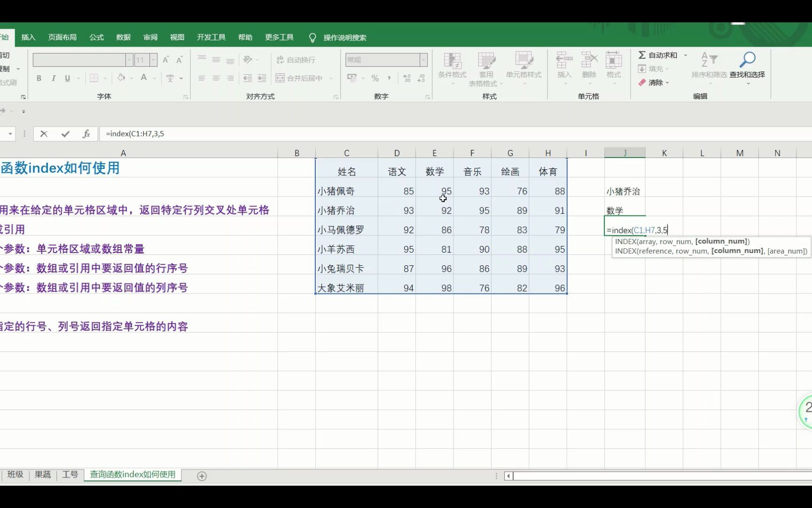Open the 审阅 ribbon tab
Image resolution: width=812 pixels, height=508 pixels.
tap(150, 37)
